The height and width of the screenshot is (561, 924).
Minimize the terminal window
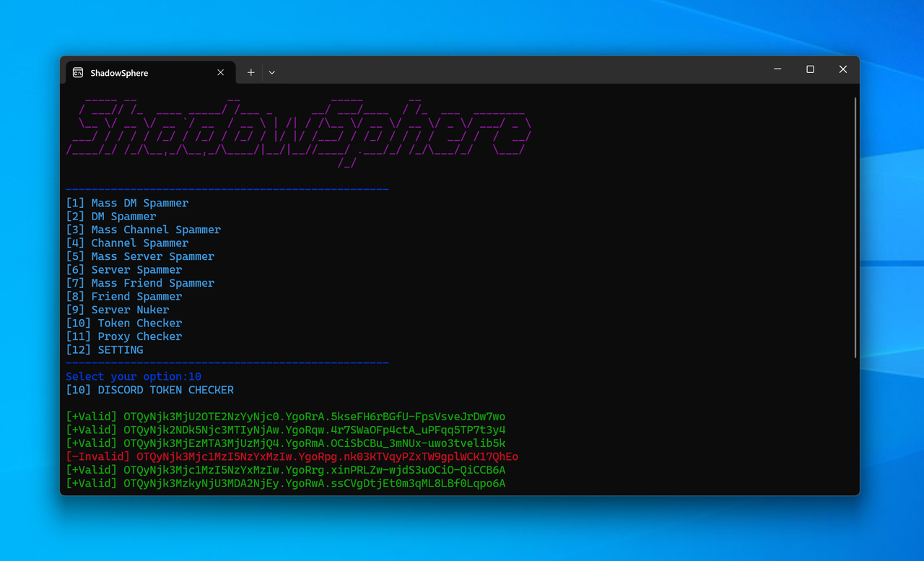(x=777, y=69)
